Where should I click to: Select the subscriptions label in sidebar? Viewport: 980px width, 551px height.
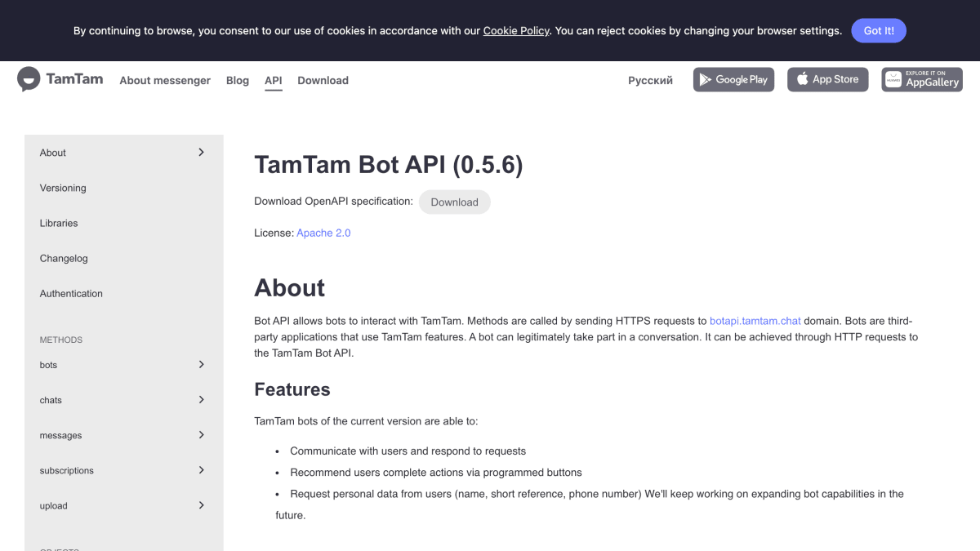click(67, 470)
